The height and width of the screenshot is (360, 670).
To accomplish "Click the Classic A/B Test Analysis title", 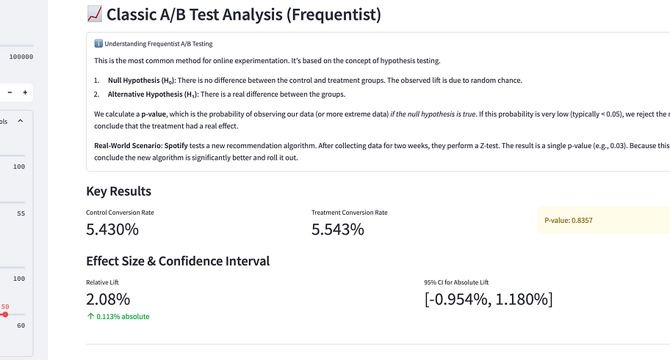I will [x=244, y=15].
